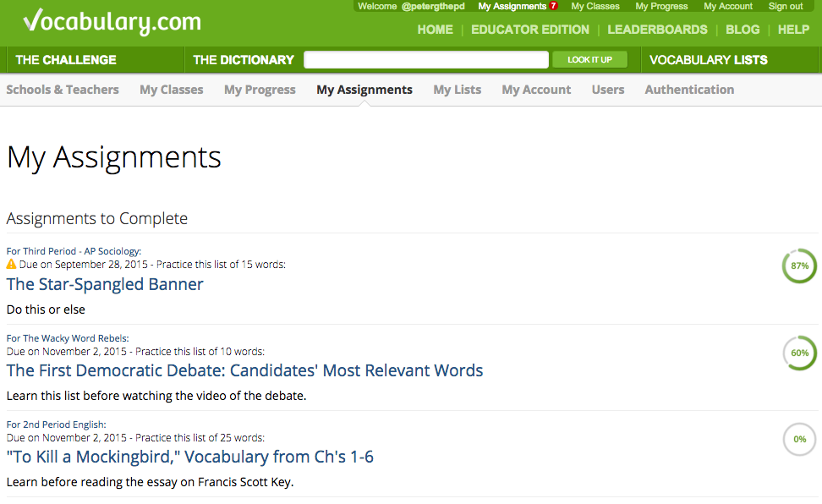Open The First Democratic Debate assignment
Screen dimensions: 822x504
[244, 370]
